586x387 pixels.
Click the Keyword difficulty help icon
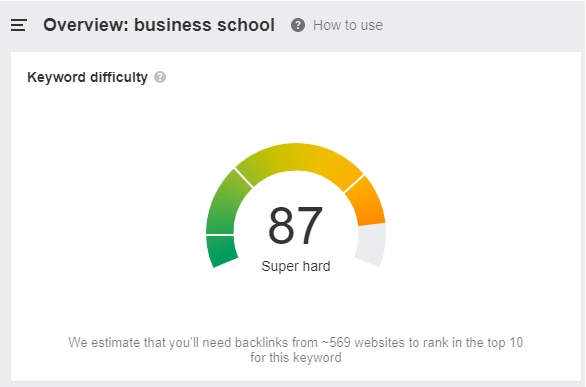pos(160,77)
